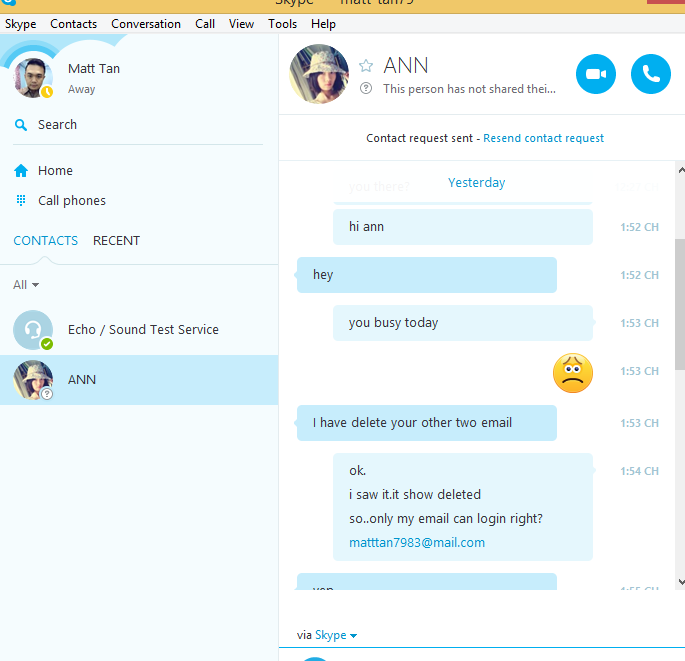The image size is (685, 661).
Task: Click Resend contact request link
Action: [543, 138]
